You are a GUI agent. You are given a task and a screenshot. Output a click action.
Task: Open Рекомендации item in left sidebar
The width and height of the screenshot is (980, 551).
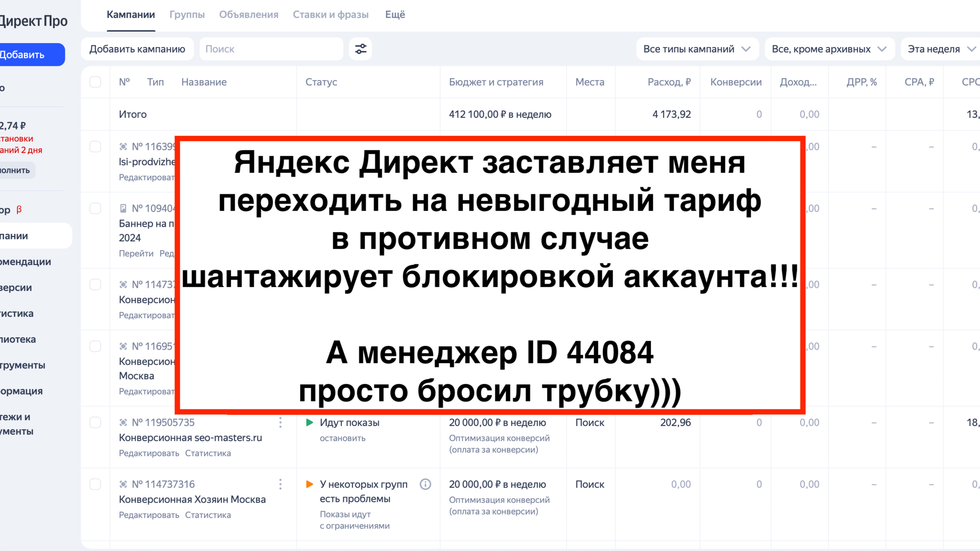point(25,262)
